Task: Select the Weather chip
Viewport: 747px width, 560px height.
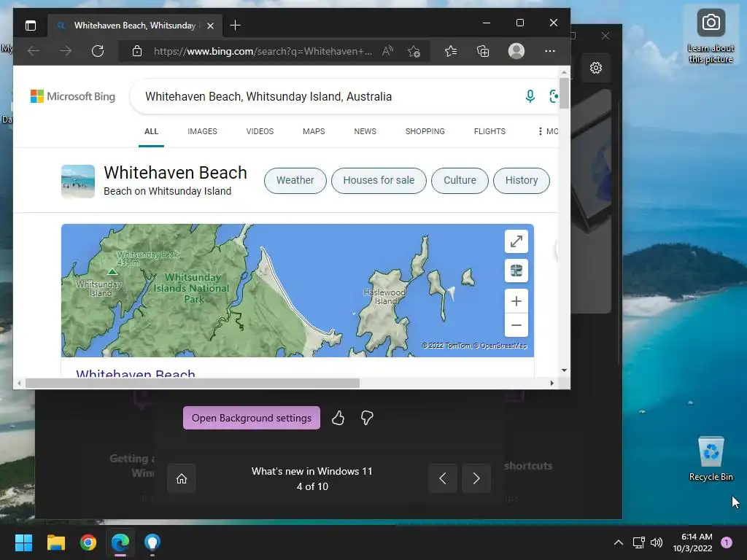Action: click(295, 181)
